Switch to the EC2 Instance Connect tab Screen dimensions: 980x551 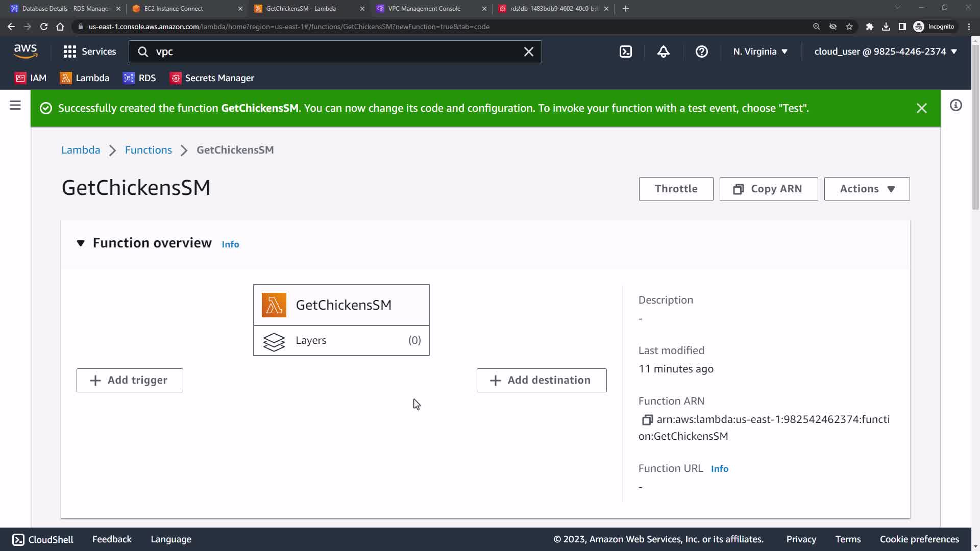tap(174, 9)
